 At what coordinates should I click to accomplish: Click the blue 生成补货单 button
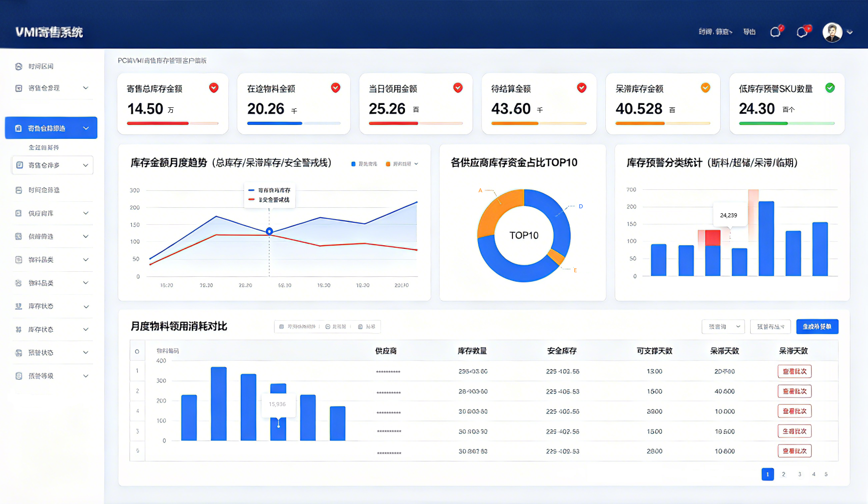817,327
